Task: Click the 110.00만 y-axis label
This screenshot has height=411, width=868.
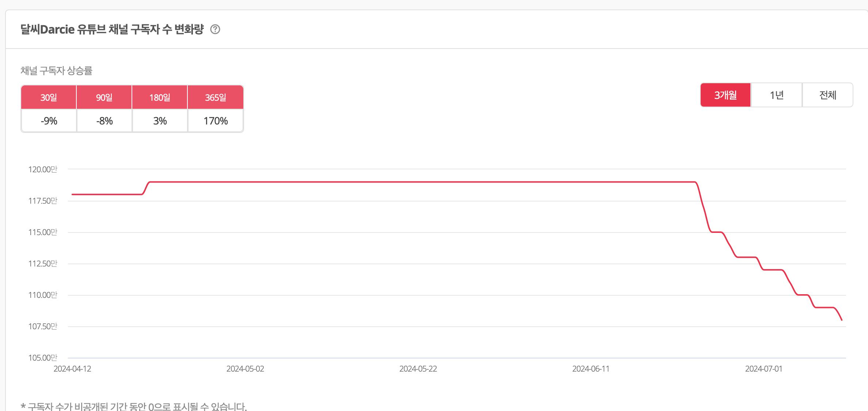Action: coord(43,295)
